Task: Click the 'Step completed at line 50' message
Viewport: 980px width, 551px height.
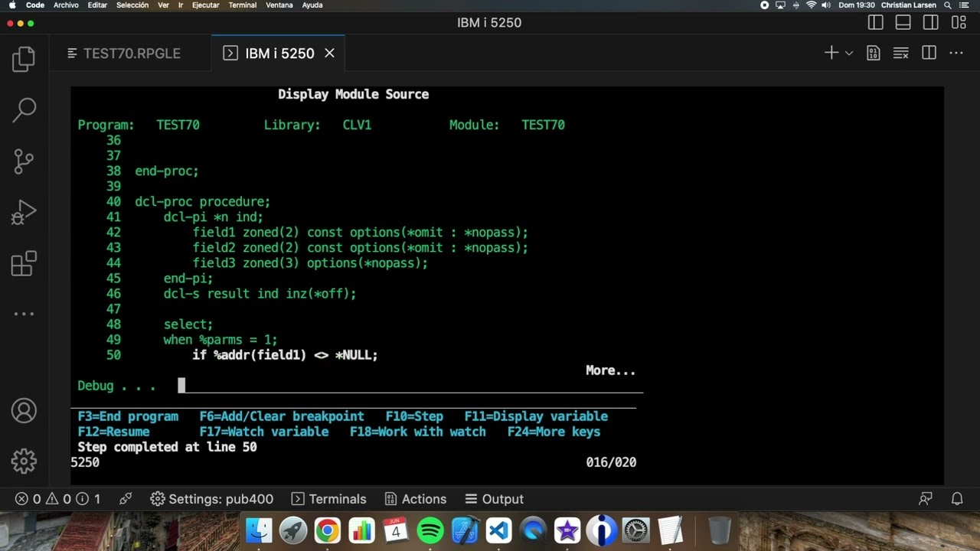Action: 167,447
